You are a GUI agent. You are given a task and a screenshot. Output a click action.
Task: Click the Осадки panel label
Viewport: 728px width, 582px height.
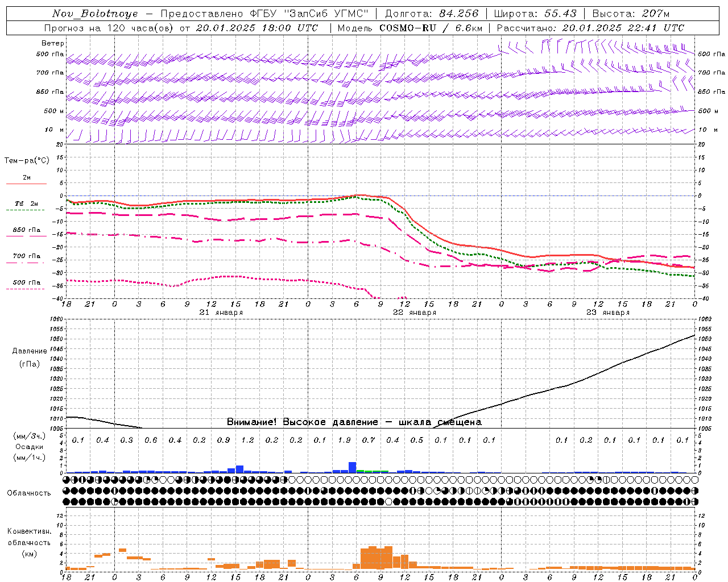29,447
